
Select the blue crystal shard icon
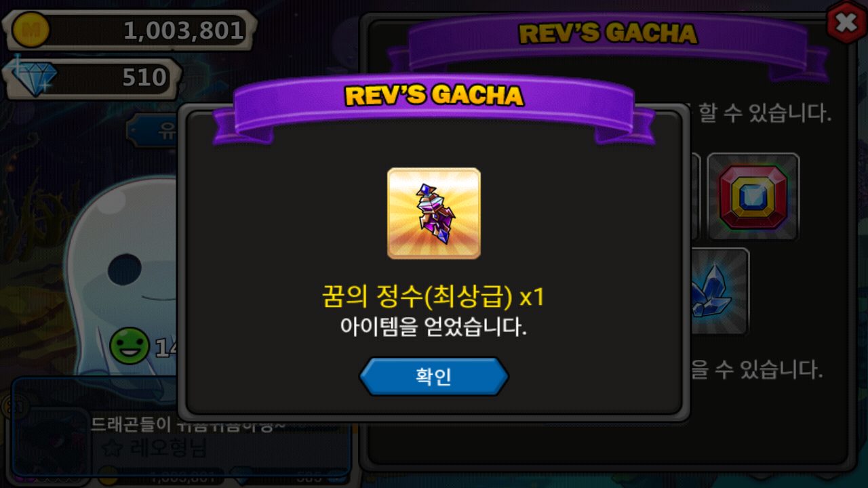(719, 292)
